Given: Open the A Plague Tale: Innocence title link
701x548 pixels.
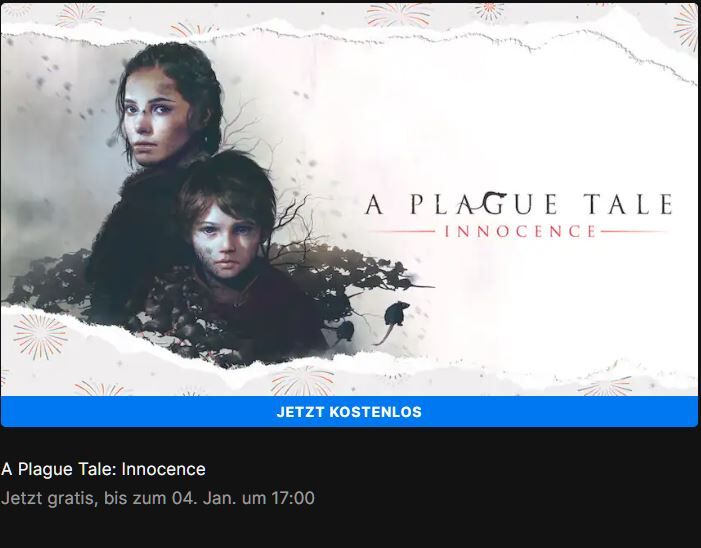Looking at the screenshot, I should pyautogui.click(x=103, y=469).
